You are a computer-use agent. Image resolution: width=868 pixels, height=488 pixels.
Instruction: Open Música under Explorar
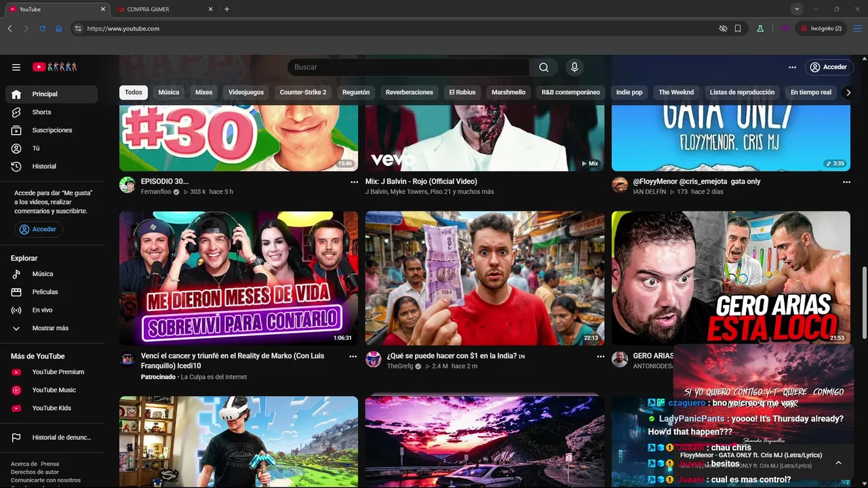point(52,274)
